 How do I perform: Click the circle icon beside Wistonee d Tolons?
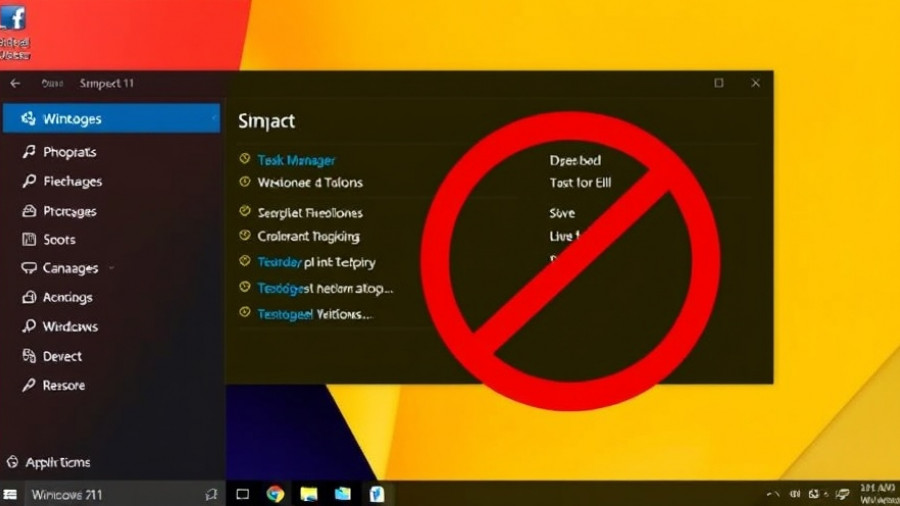tap(245, 182)
